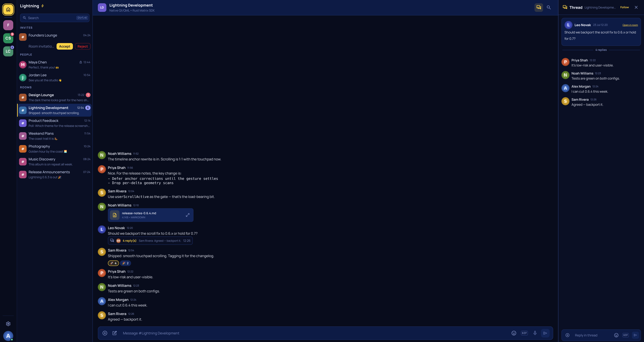The width and height of the screenshot is (644, 342).
Task: Click Noah Williams avatar at 11:52 message
Action: point(102,155)
